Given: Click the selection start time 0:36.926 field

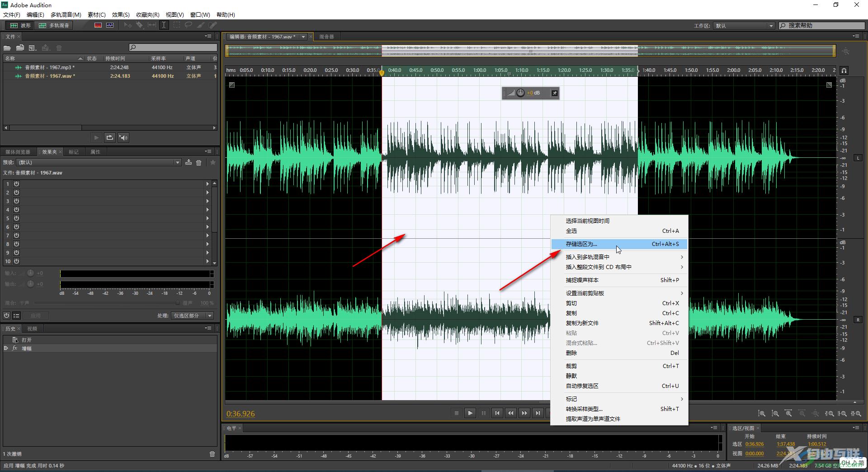Looking at the screenshot, I should (755, 444).
